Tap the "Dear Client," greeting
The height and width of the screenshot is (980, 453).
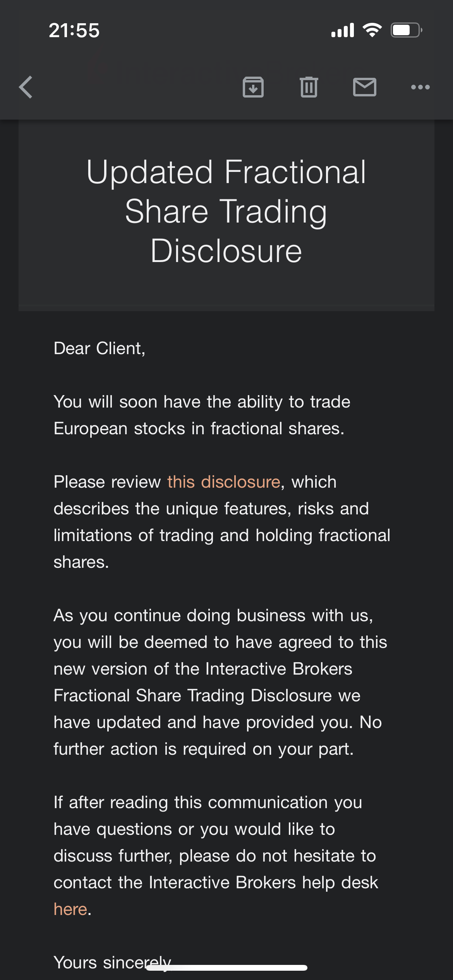pyautogui.click(x=100, y=348)
